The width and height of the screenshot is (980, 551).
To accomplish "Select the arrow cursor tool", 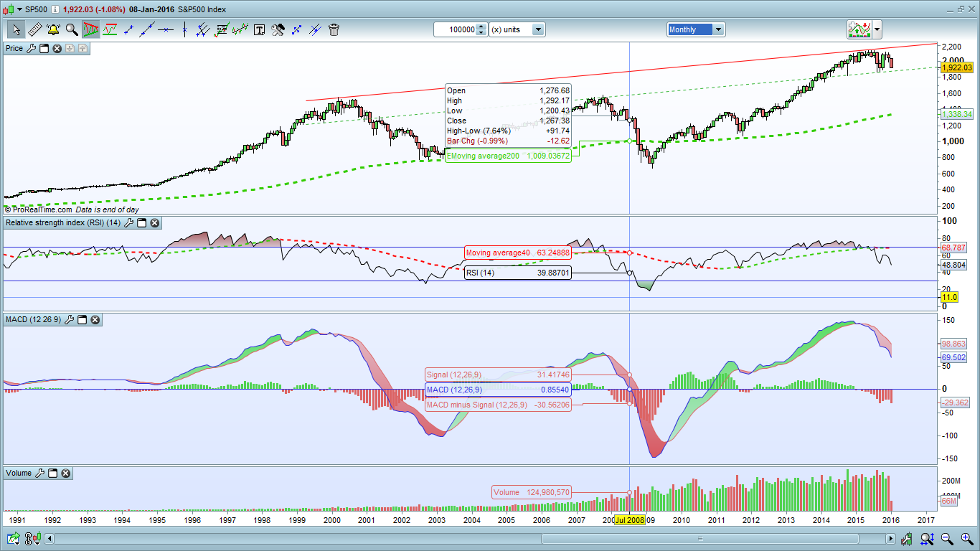I will click(x=16, y=29).
